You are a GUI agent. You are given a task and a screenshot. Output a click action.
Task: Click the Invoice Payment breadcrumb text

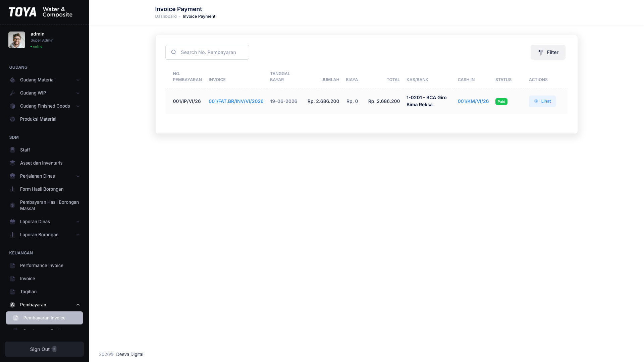point(199,16)
